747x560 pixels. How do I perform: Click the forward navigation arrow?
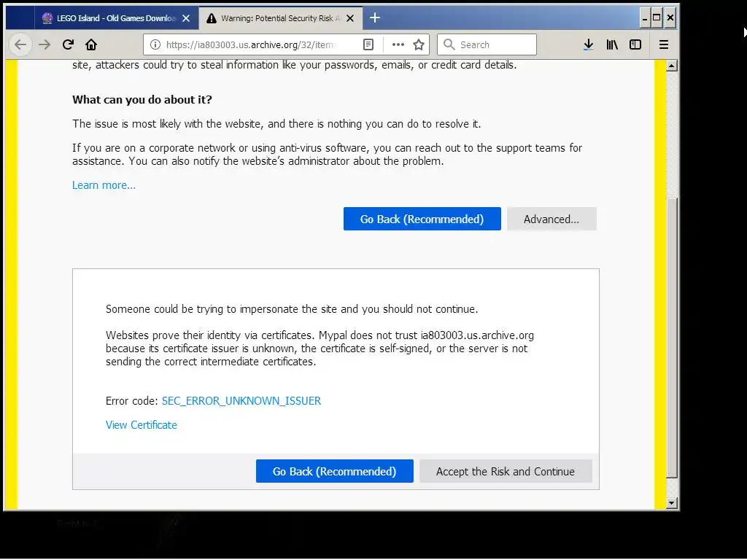(44, 44)
